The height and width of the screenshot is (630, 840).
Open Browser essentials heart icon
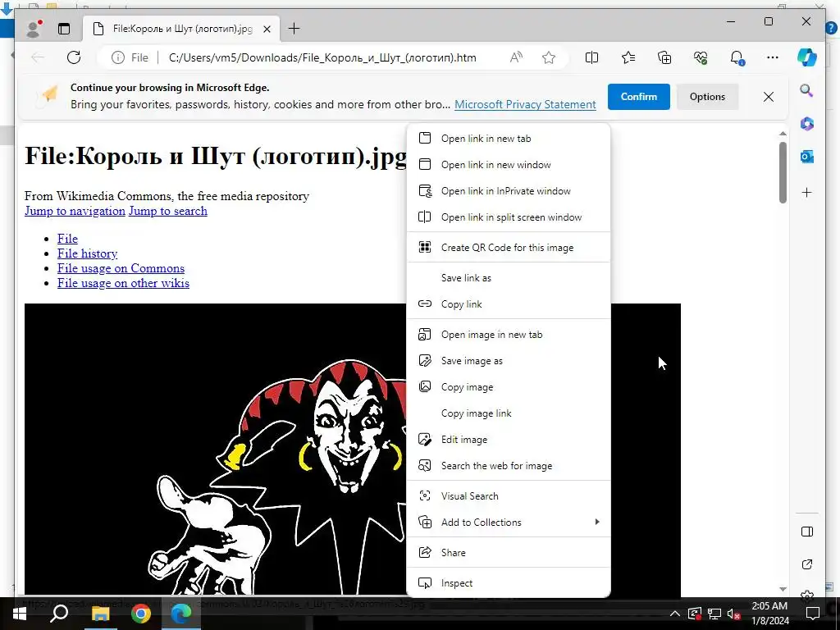click(701, 57)
